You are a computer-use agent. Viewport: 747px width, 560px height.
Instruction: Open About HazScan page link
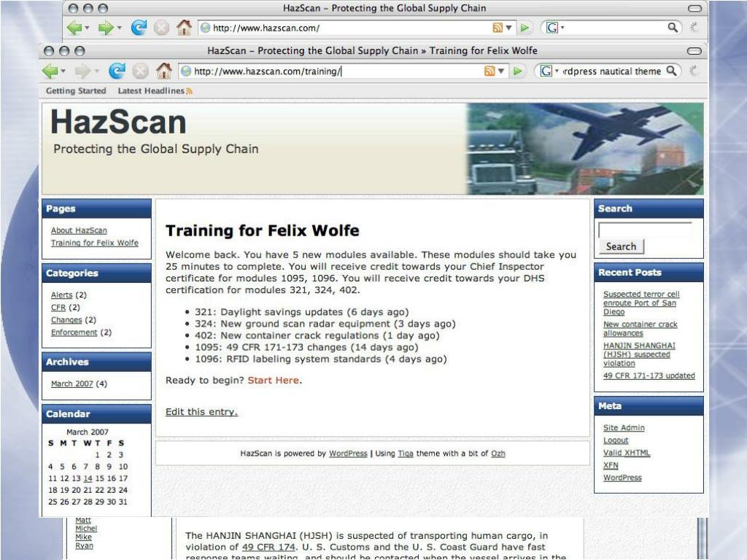[79, 230]
